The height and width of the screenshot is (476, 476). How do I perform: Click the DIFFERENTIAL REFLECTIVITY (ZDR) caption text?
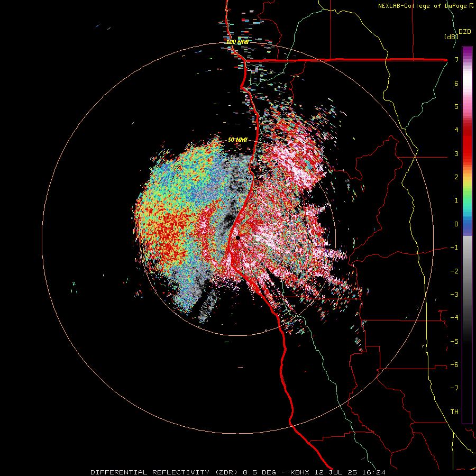165,472
